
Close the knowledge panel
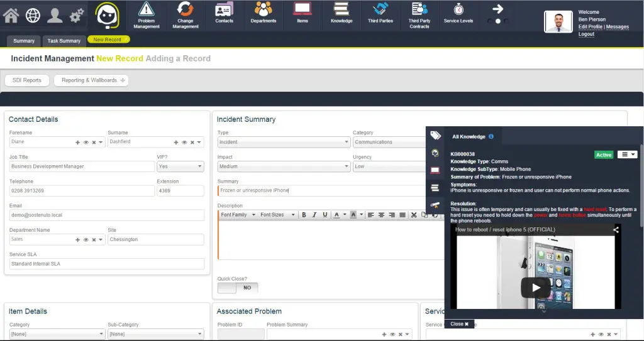pos(459,324)
